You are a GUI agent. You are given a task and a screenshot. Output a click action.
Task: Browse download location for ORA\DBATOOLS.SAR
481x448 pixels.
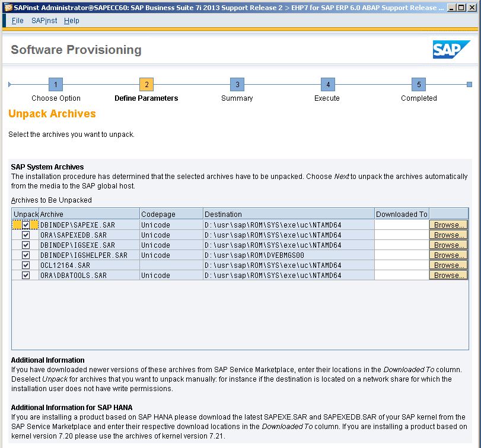click(x=448, y=276)
